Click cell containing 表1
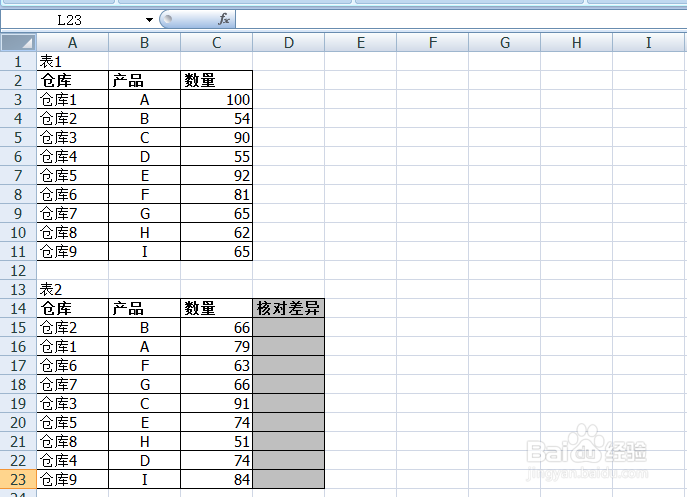 [x=72, y=61]
